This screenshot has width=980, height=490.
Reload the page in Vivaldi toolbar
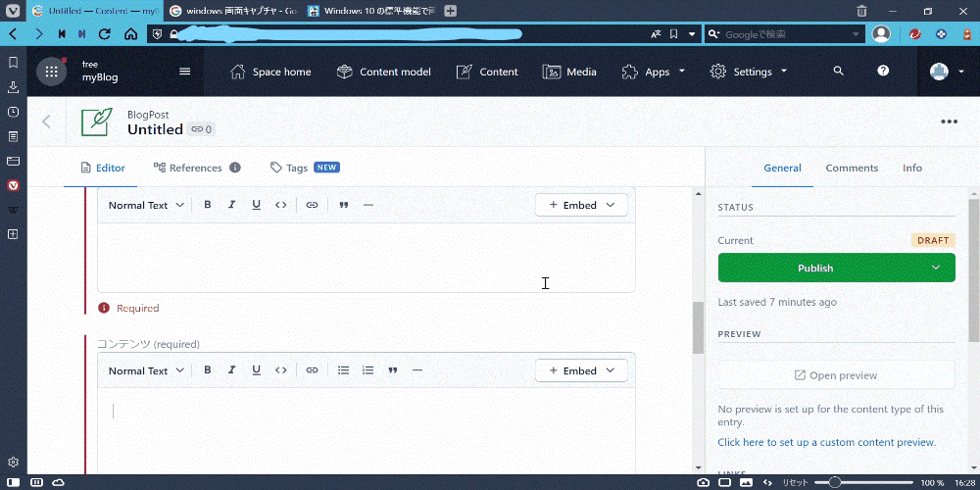pos(105,33)
